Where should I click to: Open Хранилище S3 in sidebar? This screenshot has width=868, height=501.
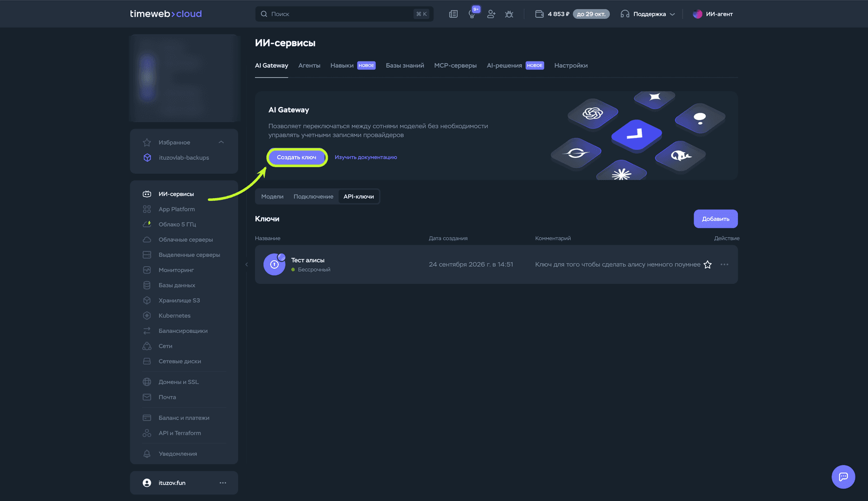click(x=179, y=300)
